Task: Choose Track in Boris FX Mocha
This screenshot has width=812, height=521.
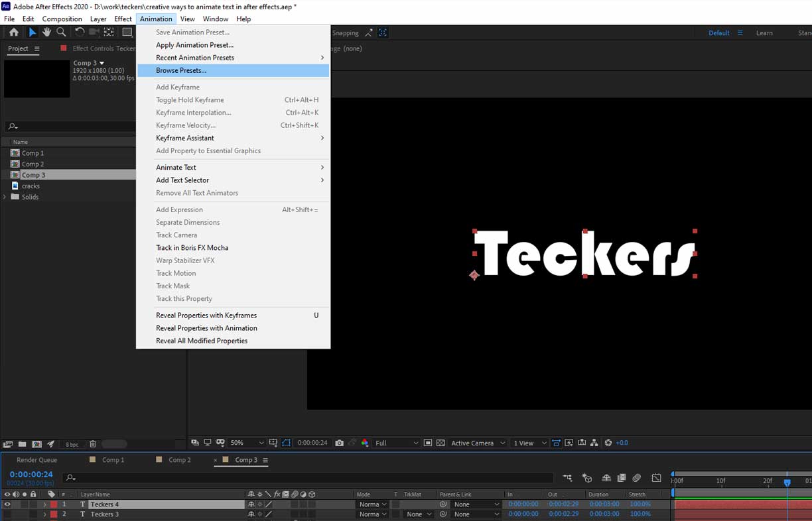Action: 233,248
